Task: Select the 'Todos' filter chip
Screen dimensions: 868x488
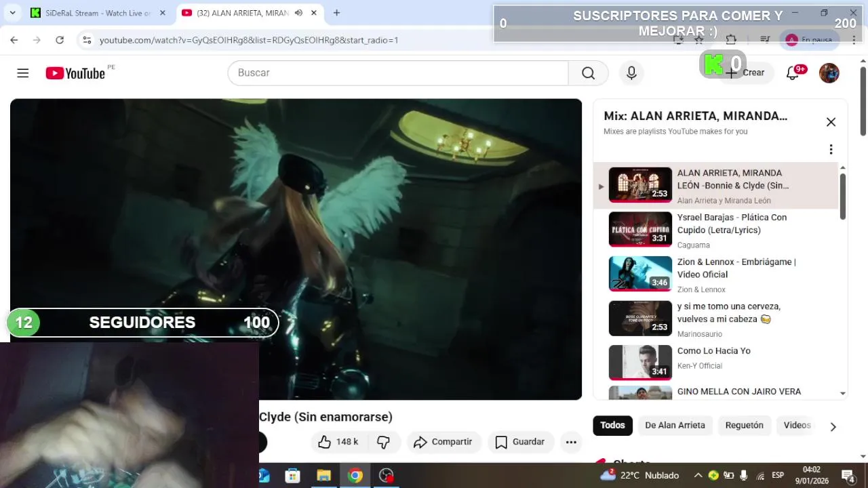Action: tap(612, 425)
